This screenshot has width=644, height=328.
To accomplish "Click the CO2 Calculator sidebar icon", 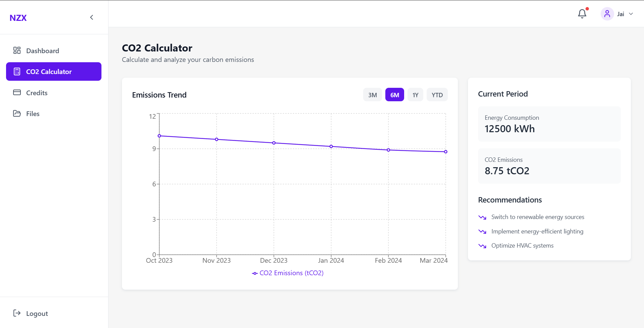I will tap(17, 72).
